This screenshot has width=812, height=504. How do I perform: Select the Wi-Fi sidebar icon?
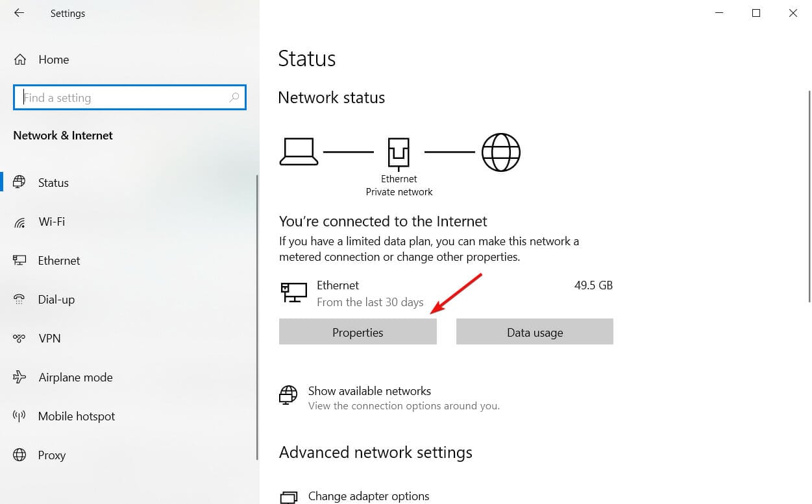click(x=19, y=222)
